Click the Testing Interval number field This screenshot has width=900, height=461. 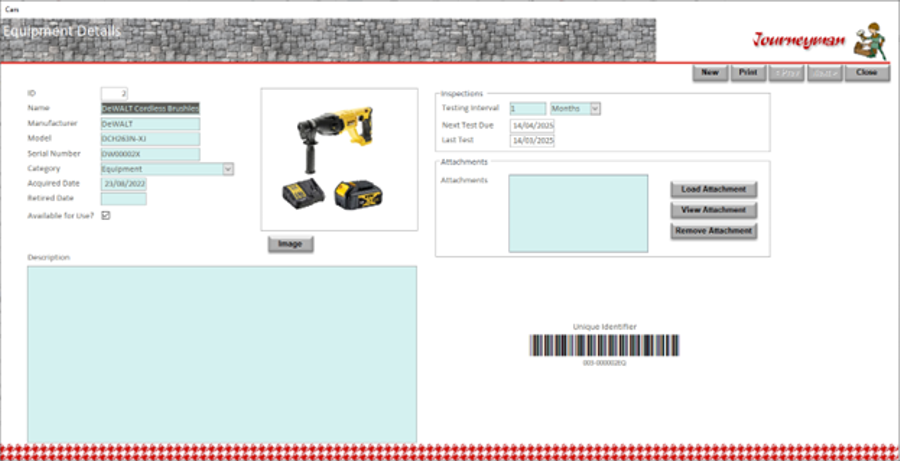pos(527,109)
